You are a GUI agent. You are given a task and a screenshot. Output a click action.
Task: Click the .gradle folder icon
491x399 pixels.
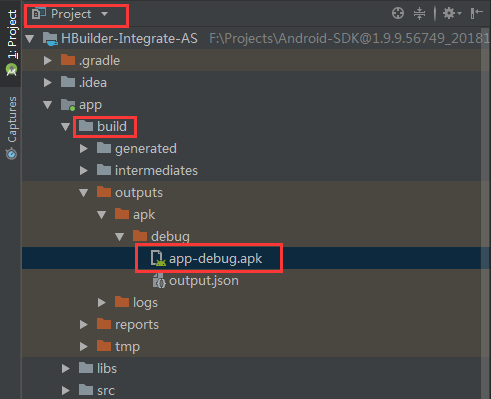click(68, 60)
